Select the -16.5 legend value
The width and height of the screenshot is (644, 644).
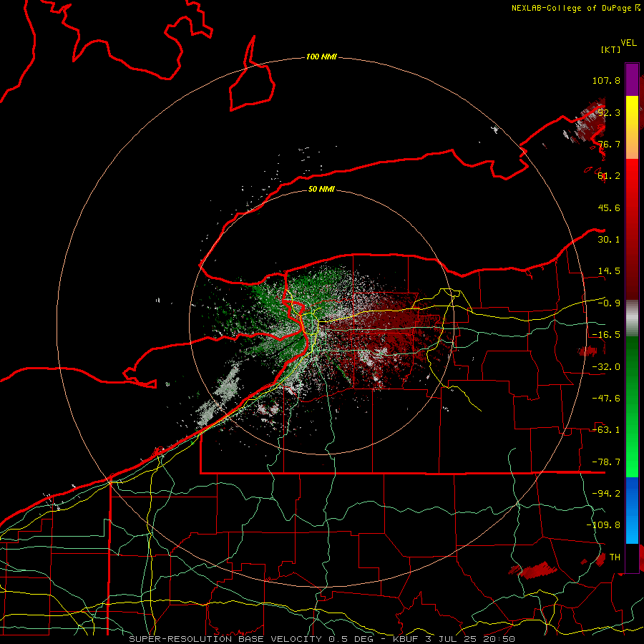click(606, 335)
